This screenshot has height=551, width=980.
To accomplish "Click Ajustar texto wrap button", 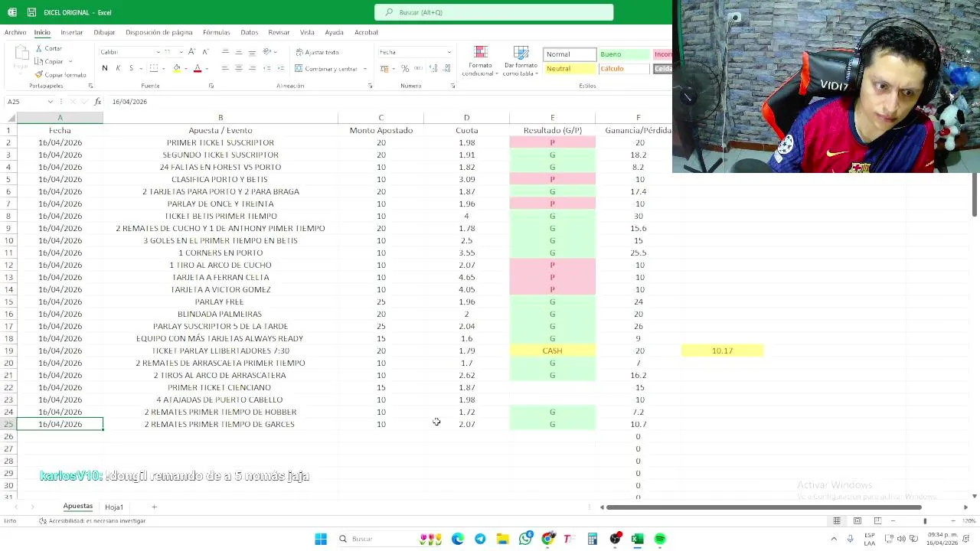I will click(317, 52).
